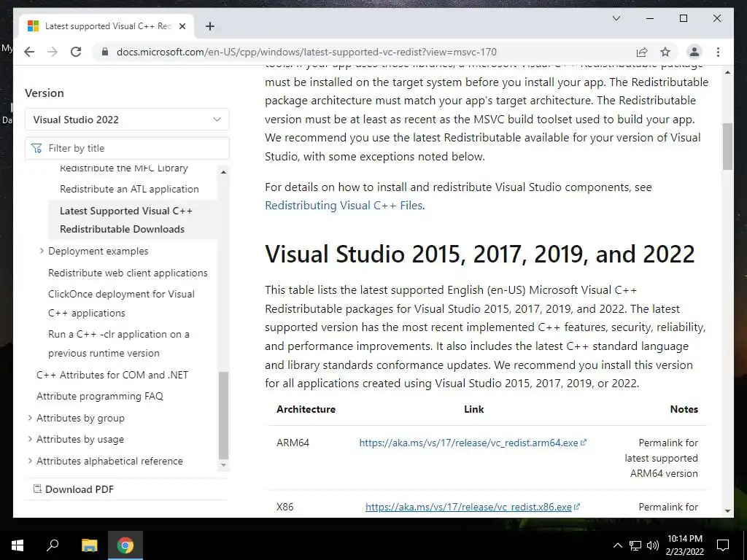This screenshot has height=560, width=747.
Task: Click the Chrome taskbar icon
Action: click(125, 545)
